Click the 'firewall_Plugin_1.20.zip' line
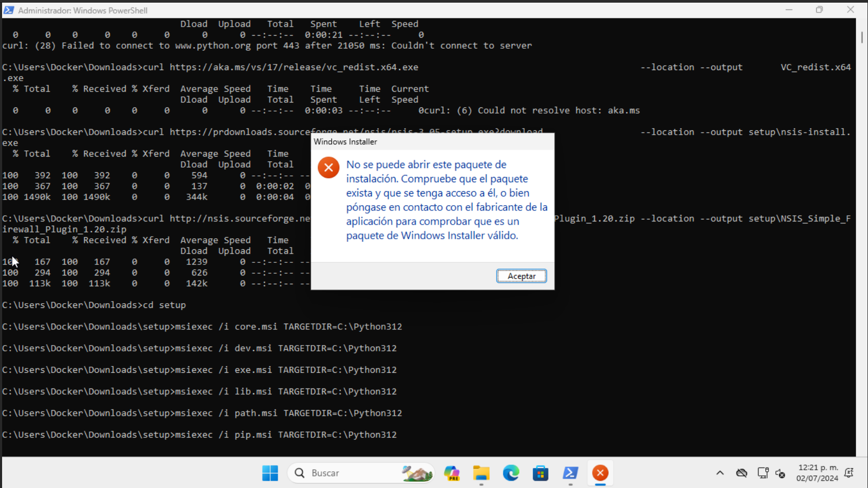Image resolution: width=868 pixels, height=488 pixels. pos(64,229)
